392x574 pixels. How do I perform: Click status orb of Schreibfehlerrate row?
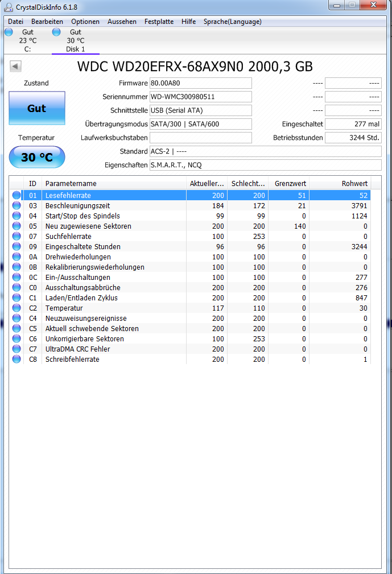(16, 359)
